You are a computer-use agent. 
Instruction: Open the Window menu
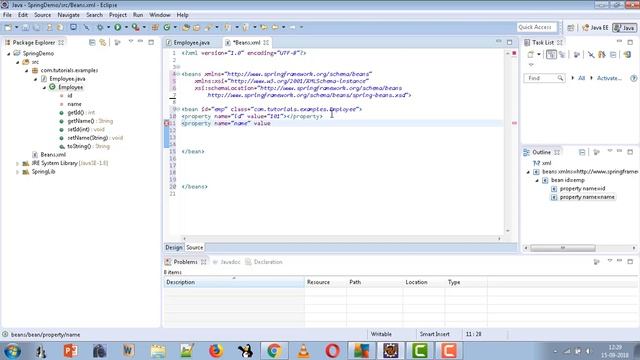coord(160,15)
